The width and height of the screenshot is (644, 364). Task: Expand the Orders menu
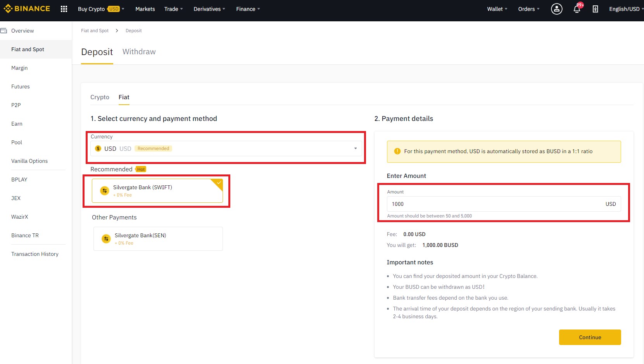coord(529,9)
